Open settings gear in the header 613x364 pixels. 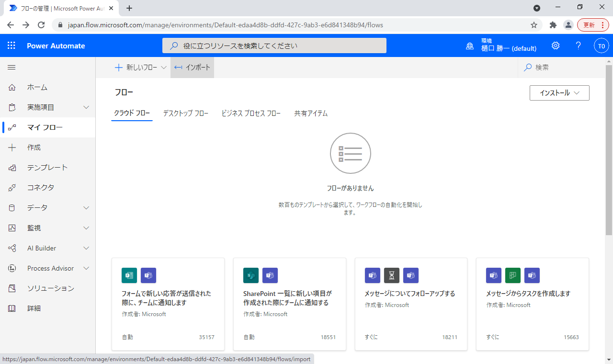tap(556, 45)
